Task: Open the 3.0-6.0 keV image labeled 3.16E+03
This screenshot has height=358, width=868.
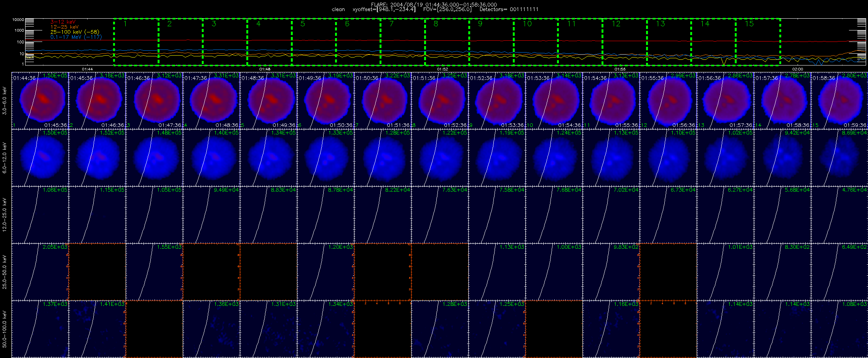Action: click(97, 101)
